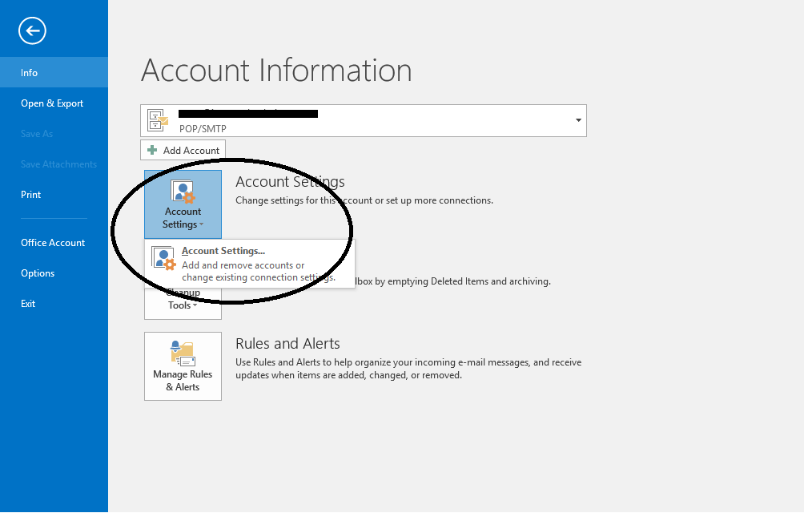Click Print in the sidebar
This screenshot has width=812, height=513.
30,194
